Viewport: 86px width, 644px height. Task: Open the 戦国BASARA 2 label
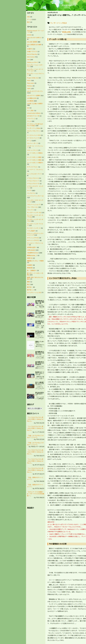32,255
